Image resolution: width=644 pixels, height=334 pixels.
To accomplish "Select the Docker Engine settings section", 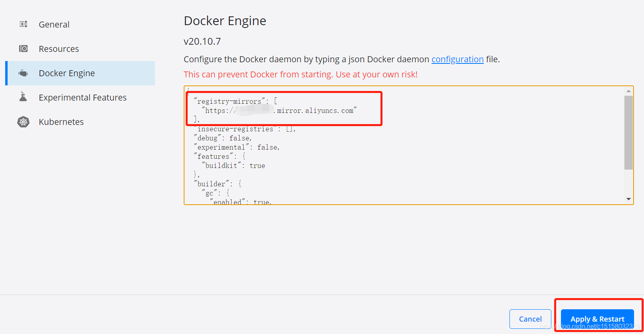I will 80,73.
